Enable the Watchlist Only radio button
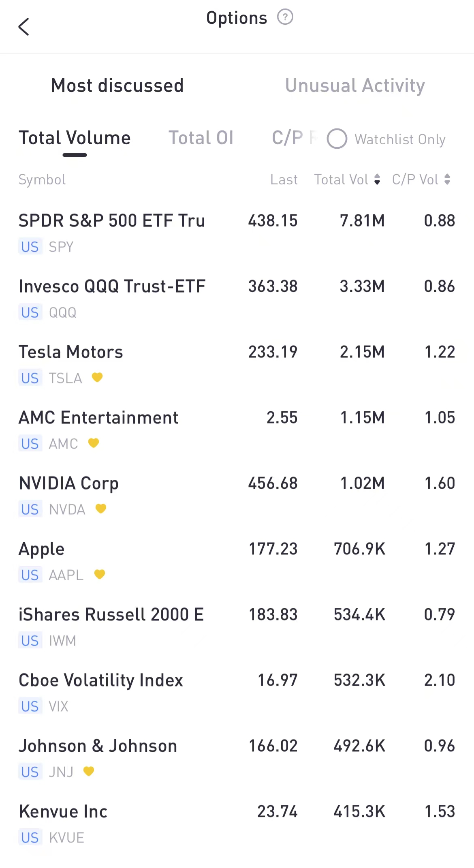Screen dimensions: 474x868 [x=337, y=139]
